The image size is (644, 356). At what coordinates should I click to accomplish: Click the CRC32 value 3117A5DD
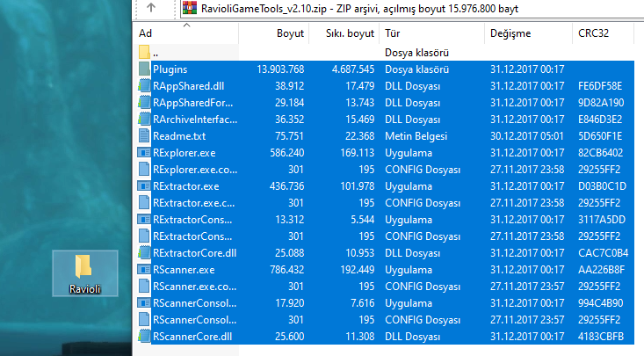tap(602, 220)
